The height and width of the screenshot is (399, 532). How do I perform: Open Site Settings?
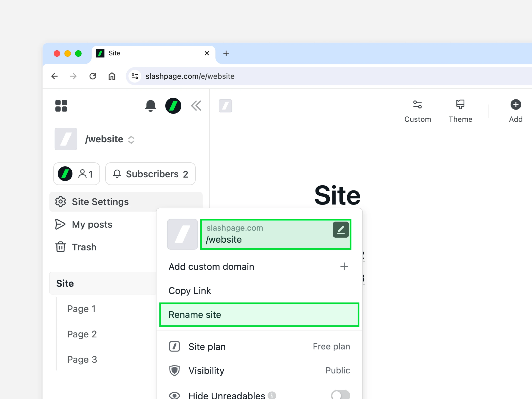[x=126, y=202]
